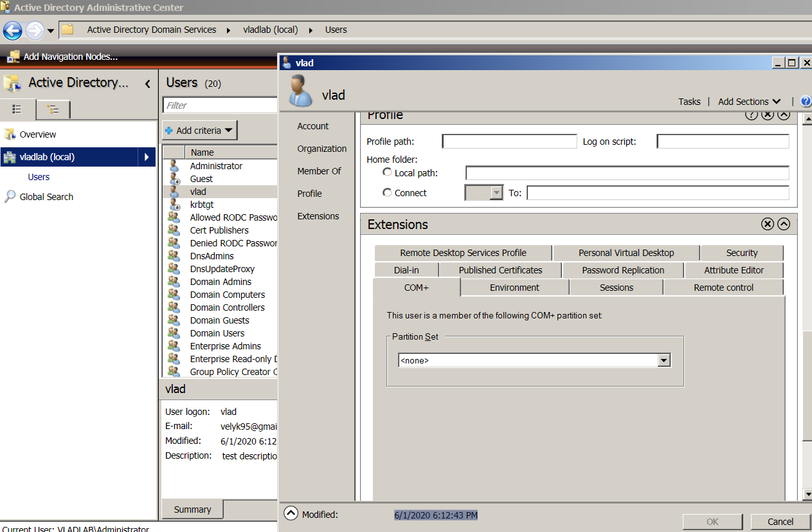Open the Attribute Editor tab
The width and height of the screenshot is (812, 532).
pyautogui.click(x=734, y=270)
